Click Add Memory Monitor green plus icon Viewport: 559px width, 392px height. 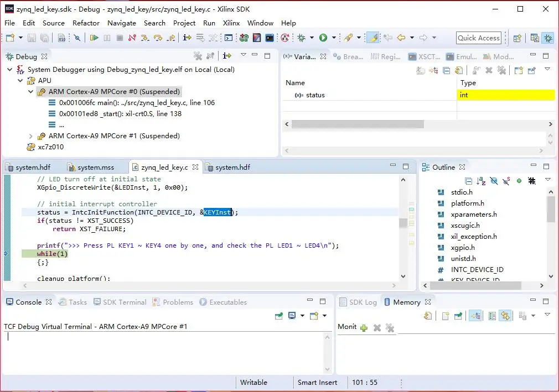pos(364,328)
